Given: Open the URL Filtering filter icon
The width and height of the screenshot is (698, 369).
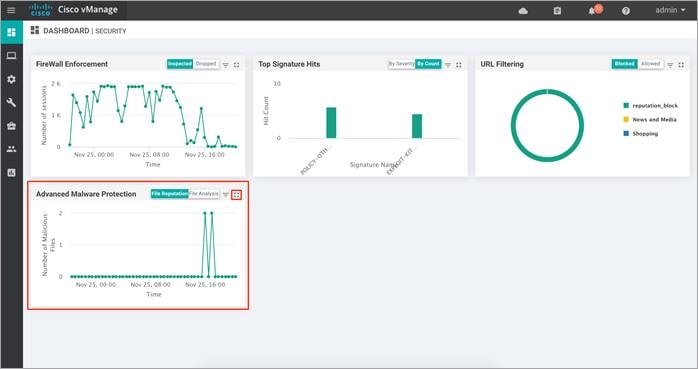Looking at the screenshot, I should click(670, 65).
